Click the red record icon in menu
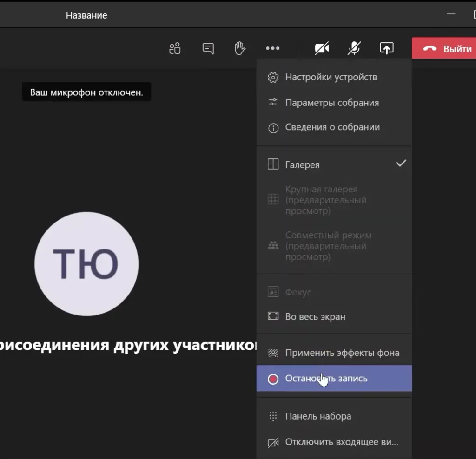 tap(273, 379)
